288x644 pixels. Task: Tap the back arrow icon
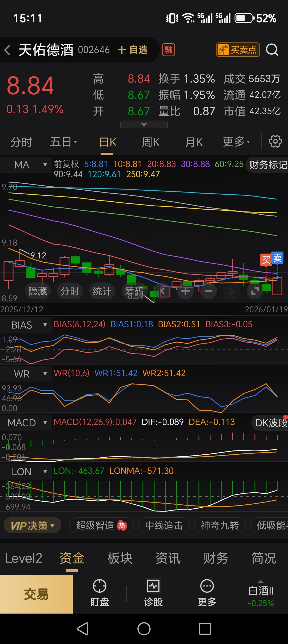7,50
